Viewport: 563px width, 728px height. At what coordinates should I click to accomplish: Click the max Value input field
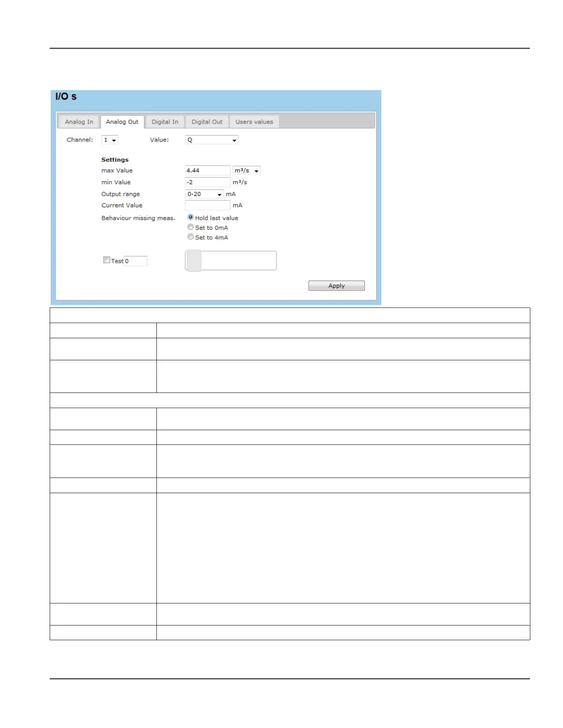[207, 171]
